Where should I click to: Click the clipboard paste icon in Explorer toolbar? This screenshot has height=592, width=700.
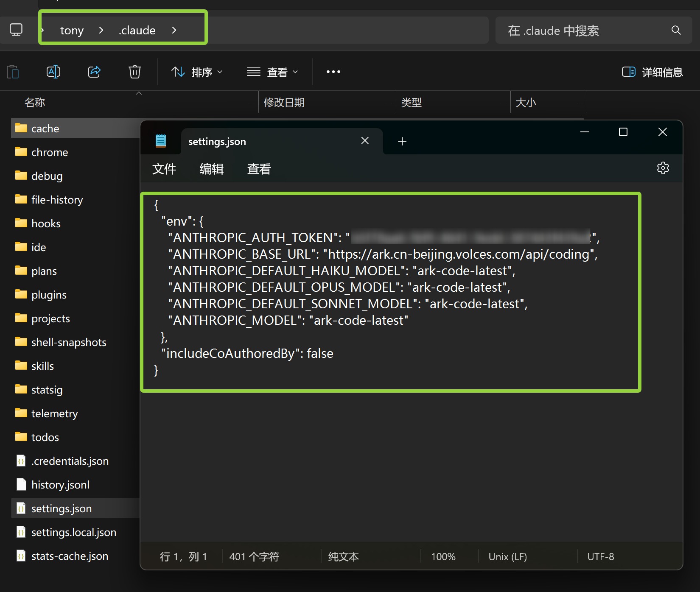click(13, 72)
